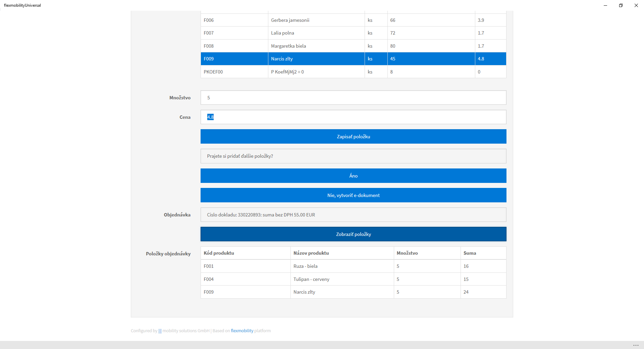The image size is (644, 349).
Task: Click product code F007 cell
Action: pos(234,33)
